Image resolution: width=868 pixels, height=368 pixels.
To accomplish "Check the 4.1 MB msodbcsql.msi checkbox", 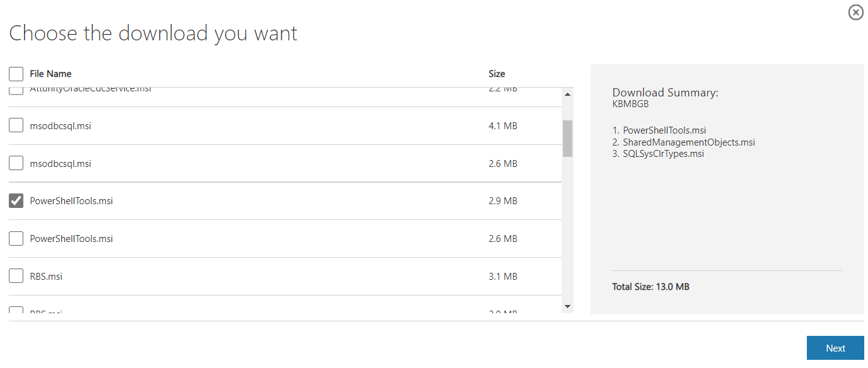I will 16,125.
